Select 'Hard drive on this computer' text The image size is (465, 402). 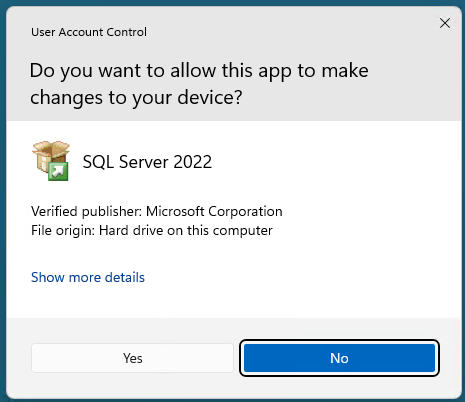coord(186,230)
